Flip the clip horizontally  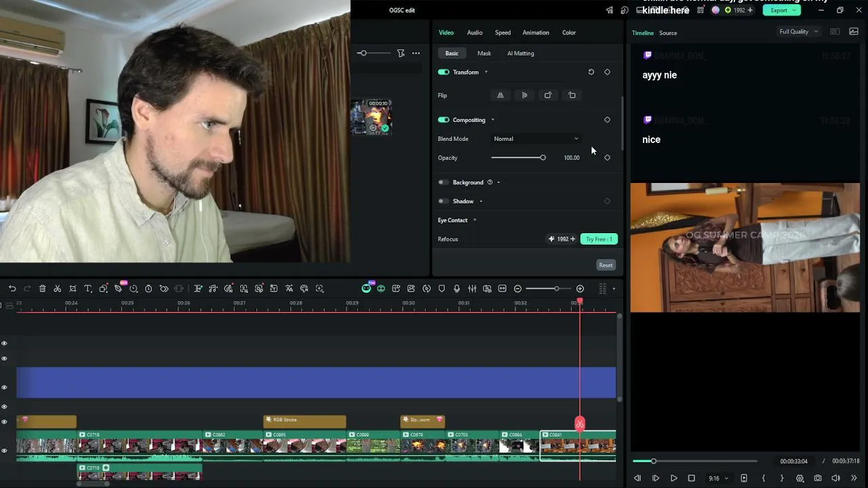pyautogui.click(x=500, y=96)
